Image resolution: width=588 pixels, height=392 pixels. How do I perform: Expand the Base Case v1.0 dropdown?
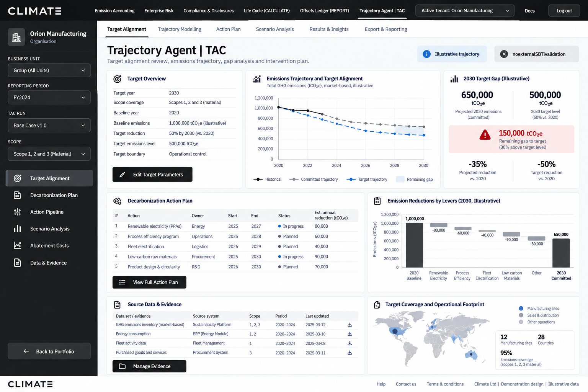[x=49, y=126]
